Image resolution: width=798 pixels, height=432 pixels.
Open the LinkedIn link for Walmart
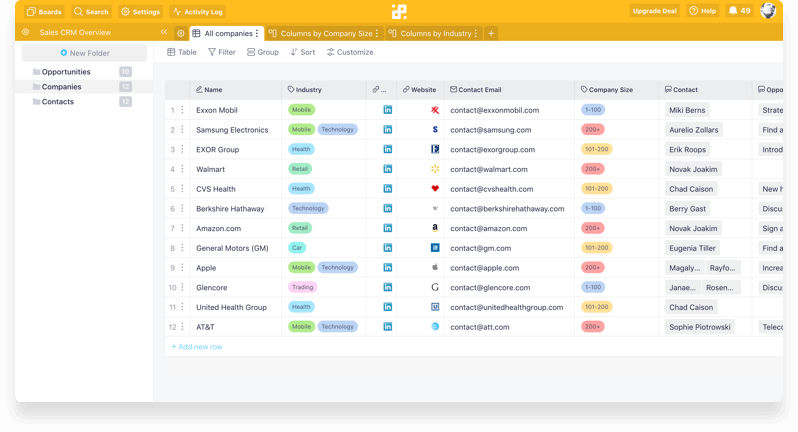388,169
